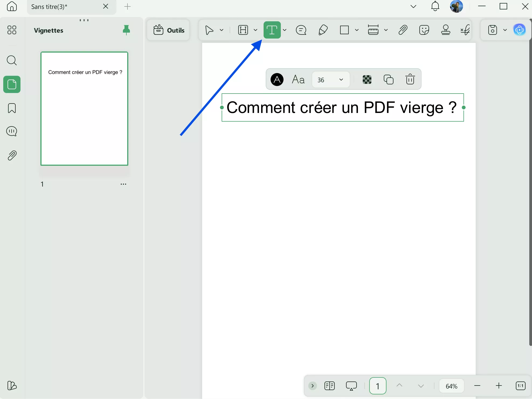Toggle the text tool button
This screenshot has height=399, width=532.
tap(272, 30)
